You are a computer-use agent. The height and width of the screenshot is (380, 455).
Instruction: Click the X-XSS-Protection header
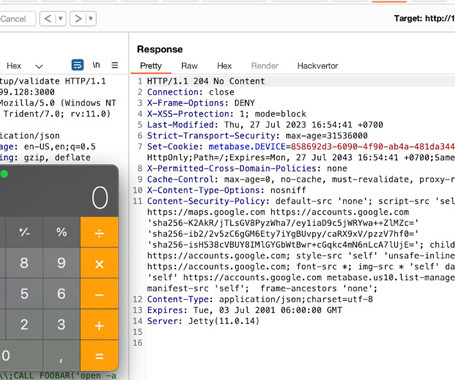point(188,114)
